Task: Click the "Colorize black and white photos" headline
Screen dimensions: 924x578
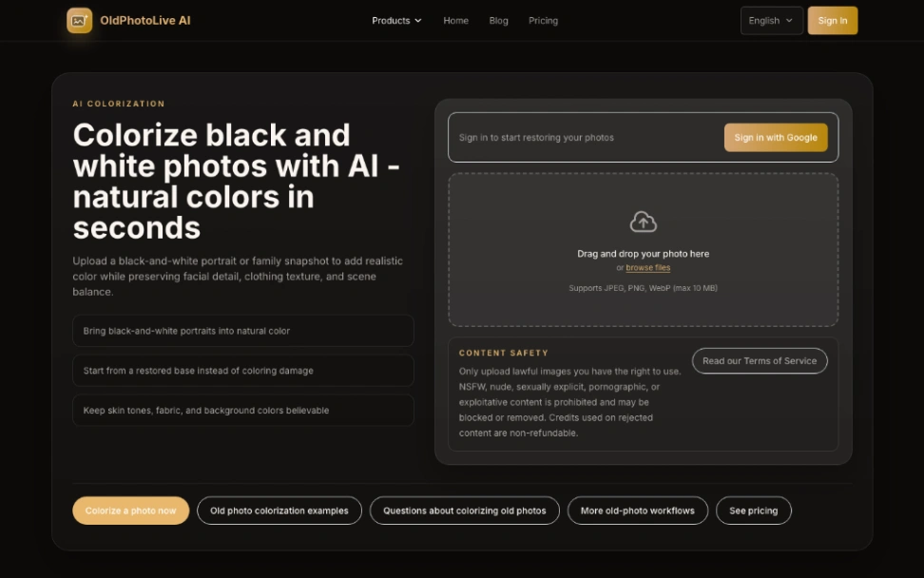Action: (237, 181)
